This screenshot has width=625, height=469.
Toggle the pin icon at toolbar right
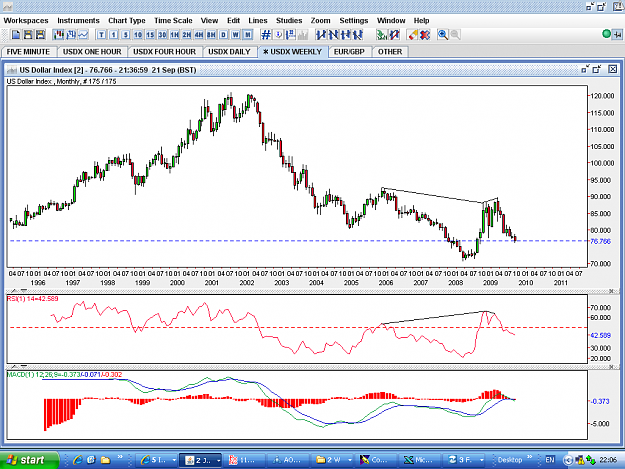[x=617, y=35]
